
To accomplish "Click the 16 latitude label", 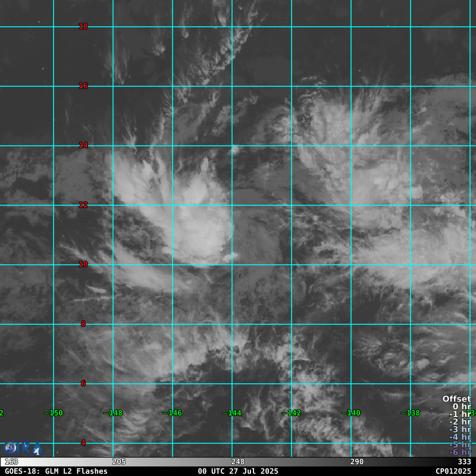I will tap(83, 86).
